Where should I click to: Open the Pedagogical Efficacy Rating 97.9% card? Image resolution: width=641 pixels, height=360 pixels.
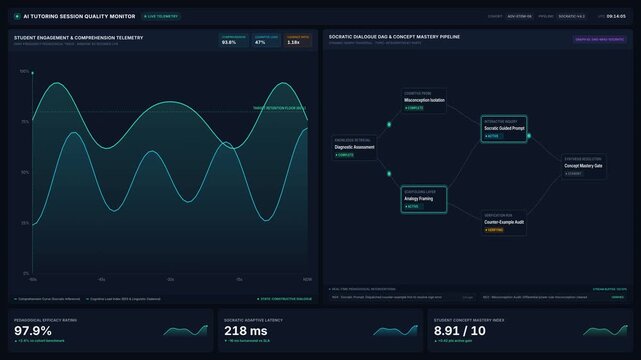click(110, 331)
